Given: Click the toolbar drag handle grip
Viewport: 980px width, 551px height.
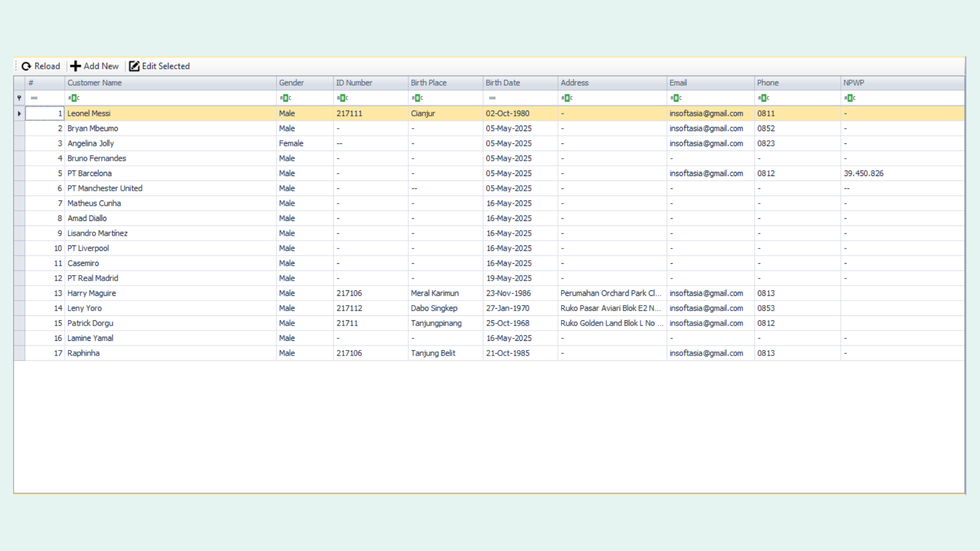Looking at the screenshot, I should point(16,66).
